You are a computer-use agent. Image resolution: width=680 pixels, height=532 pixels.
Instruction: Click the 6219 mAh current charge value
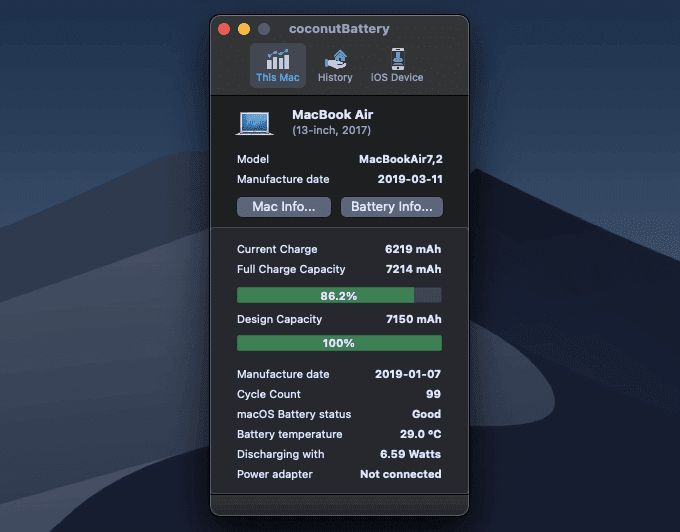pyautogui.click(x=413, y=249)
